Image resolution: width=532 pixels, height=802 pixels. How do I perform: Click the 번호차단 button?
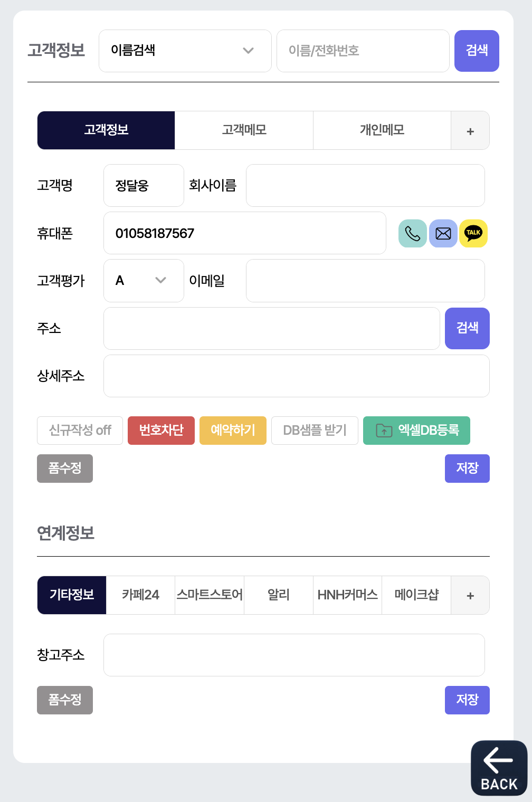[161, 431]
